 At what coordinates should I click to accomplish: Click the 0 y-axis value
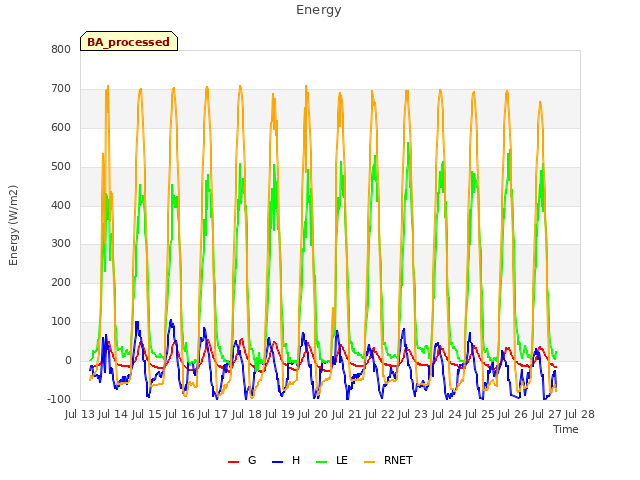pos(68,360)
